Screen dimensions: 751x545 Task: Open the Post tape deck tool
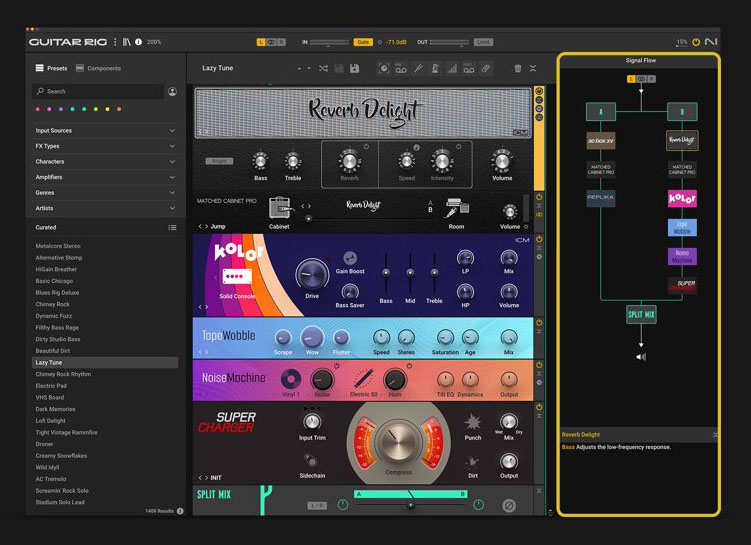pyautogui.click(x=469, y=68)
